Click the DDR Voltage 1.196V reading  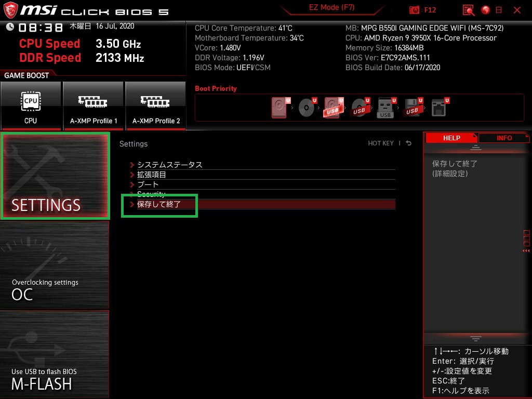229,58
